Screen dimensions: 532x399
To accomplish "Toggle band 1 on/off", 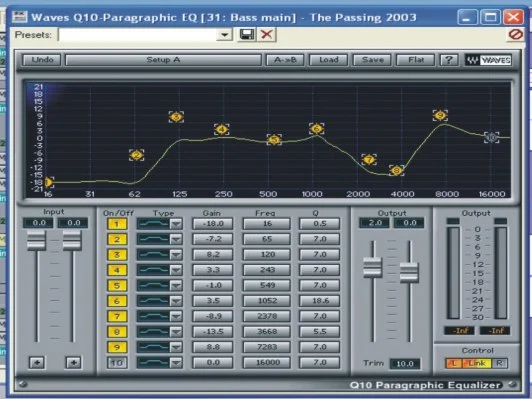I will click(117, 224).
